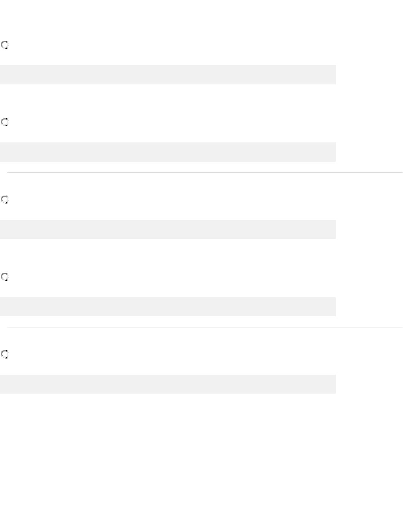Select the second radio button from top
Viewport: 403px width, 532px height.
pyautogui.click(x=5, y=122)
